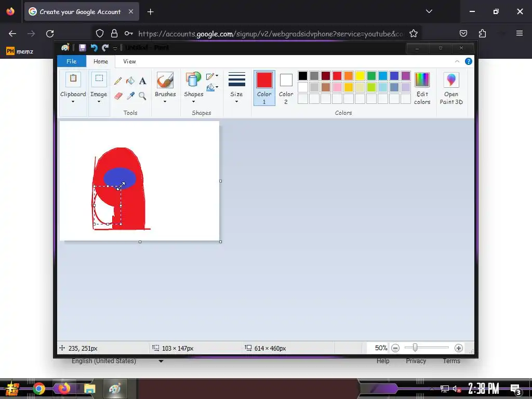The image size is (532, 399).
Task: Select the Text tool
Action: (x=142, y=81)
